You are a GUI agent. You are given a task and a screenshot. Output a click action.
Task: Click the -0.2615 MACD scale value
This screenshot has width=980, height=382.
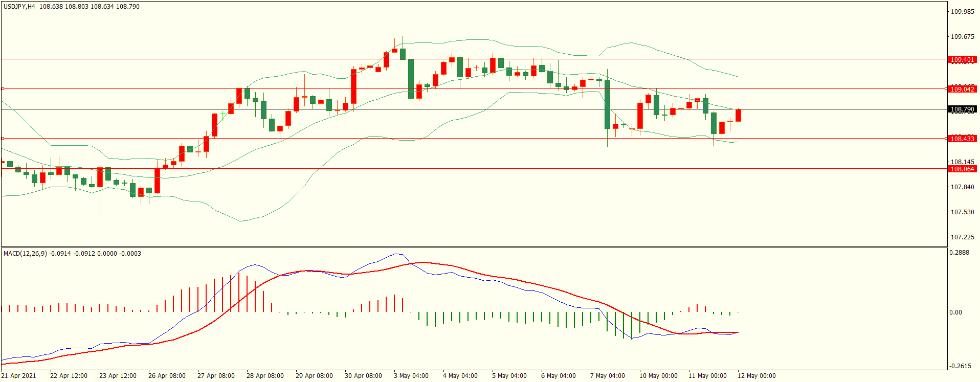point(959,366)
